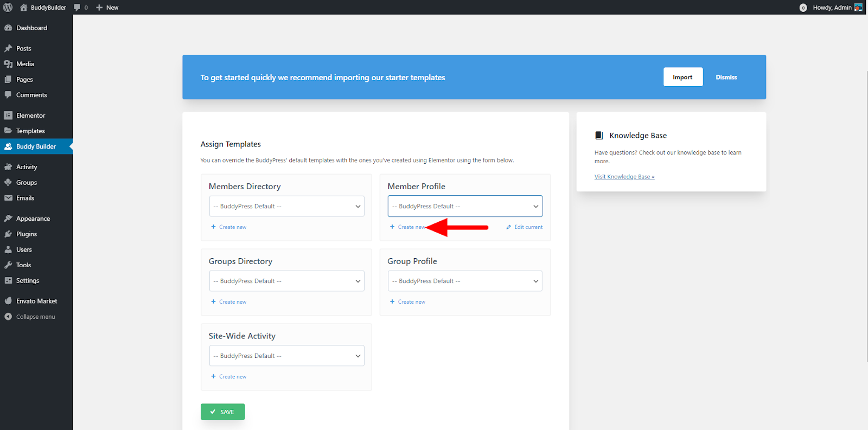Click the Emails envelope icon
Viewport: 868px width, 430px height.
pyautogui.click(x=8, y=198)
